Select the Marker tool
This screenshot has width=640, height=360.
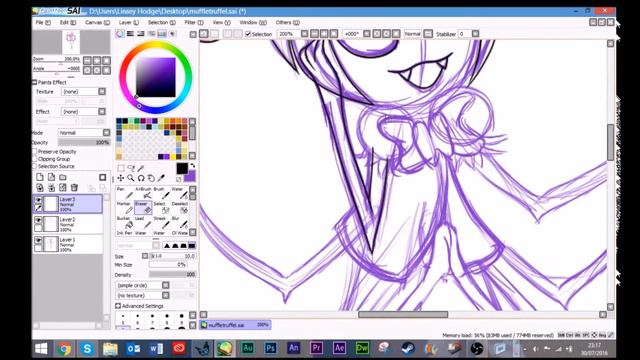point(124,208)
